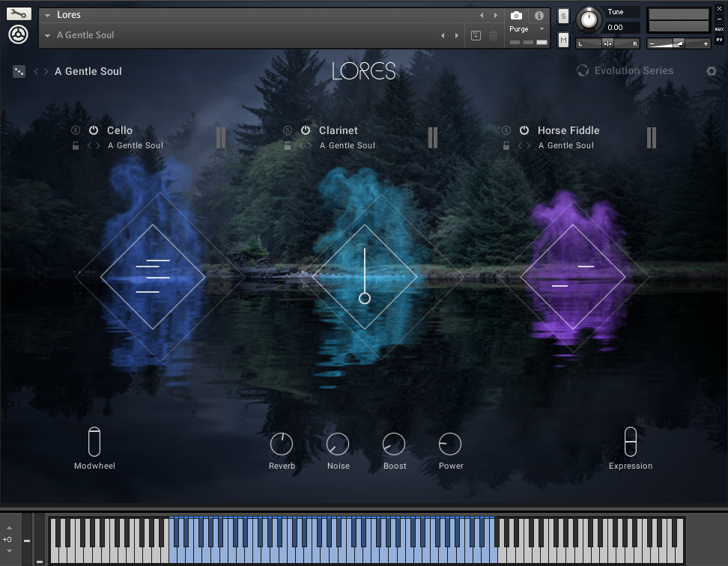Click the Horse Fiddle level meter bars

(652, 137)
